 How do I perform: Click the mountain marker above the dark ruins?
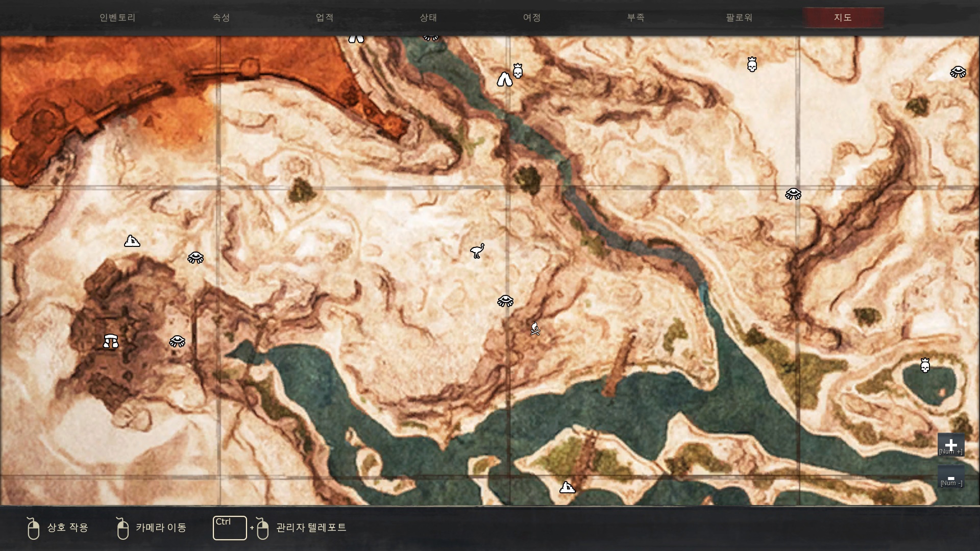(132, 241)
